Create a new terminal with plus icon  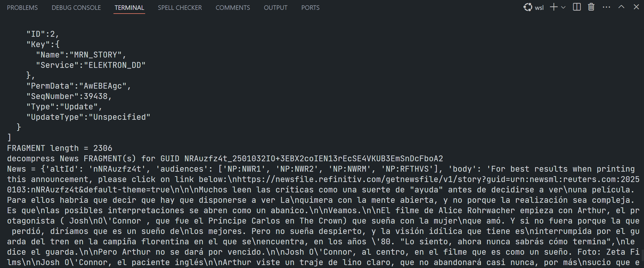(554, 7)
